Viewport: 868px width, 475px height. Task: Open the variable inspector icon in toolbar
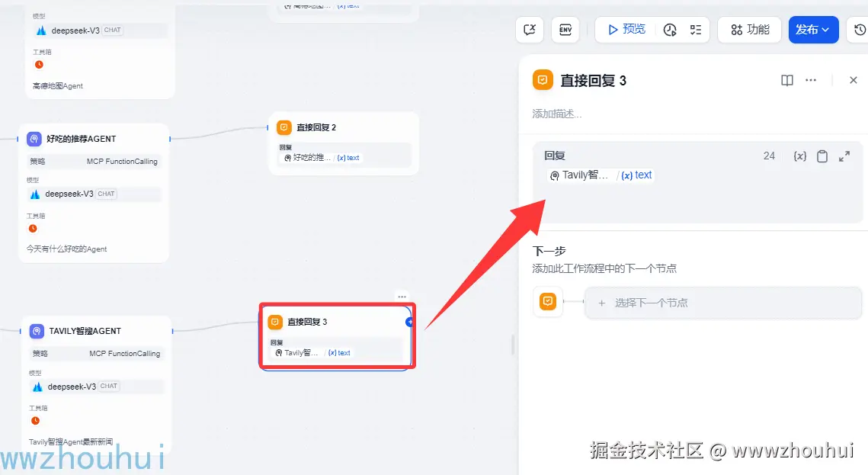click(x=530, y=29)
